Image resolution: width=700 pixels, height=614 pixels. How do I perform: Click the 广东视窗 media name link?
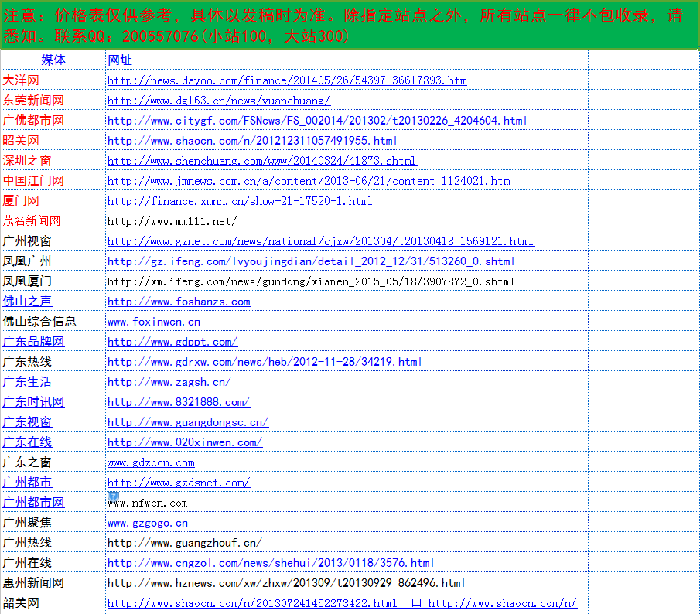(27, 421)
